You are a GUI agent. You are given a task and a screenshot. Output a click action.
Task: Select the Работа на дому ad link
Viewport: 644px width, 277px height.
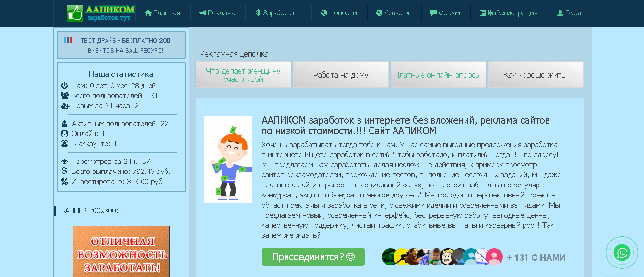pos(341,74)
